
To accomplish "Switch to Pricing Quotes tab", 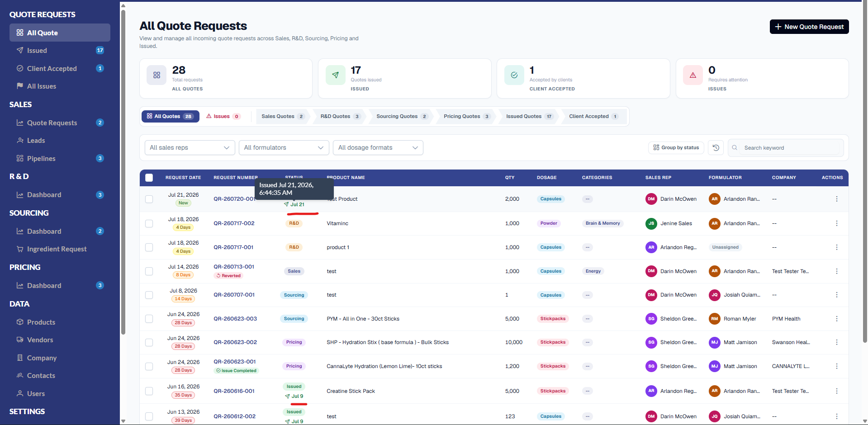I will click(x=466, y=116).
